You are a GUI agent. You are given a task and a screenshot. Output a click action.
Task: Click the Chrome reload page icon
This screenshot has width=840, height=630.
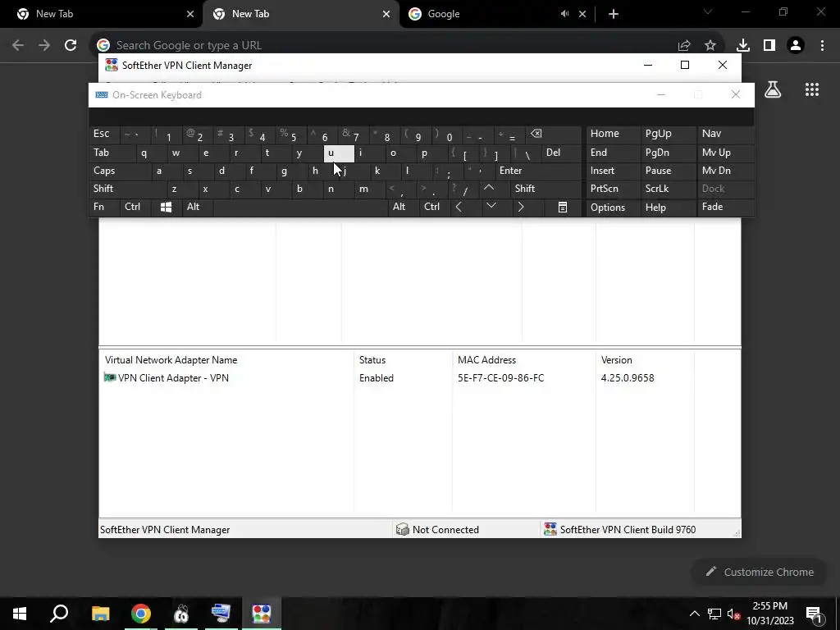(71, 46)
